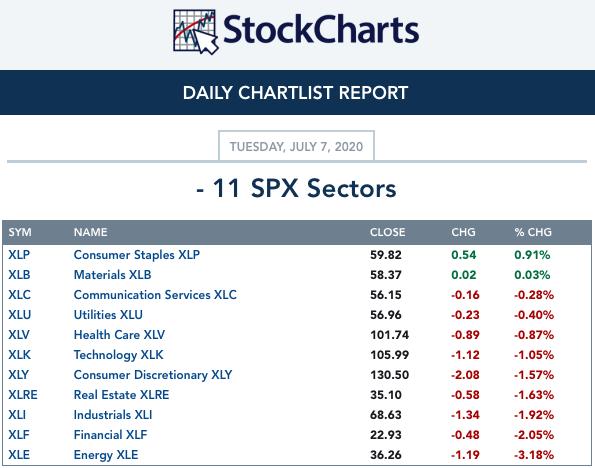Click the Tuesday, July 7, 2020 date box
595x468 pixels.
(296, 146)
